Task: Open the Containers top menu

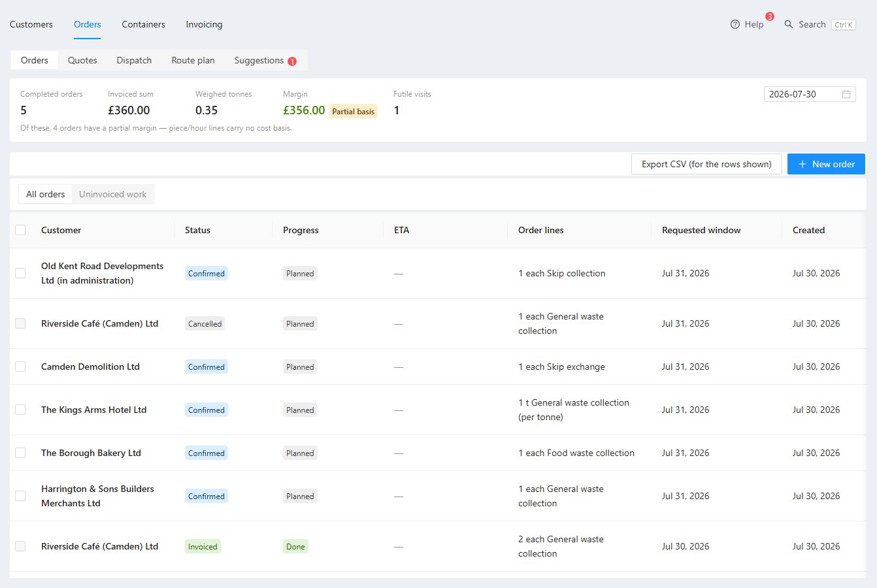Action: 143,24
